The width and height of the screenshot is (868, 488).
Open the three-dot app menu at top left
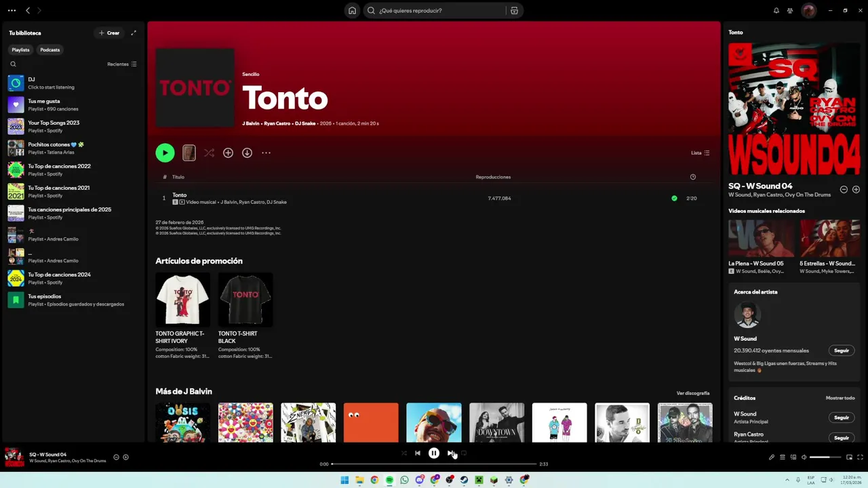pyautogui.click(x=12, y=10)
